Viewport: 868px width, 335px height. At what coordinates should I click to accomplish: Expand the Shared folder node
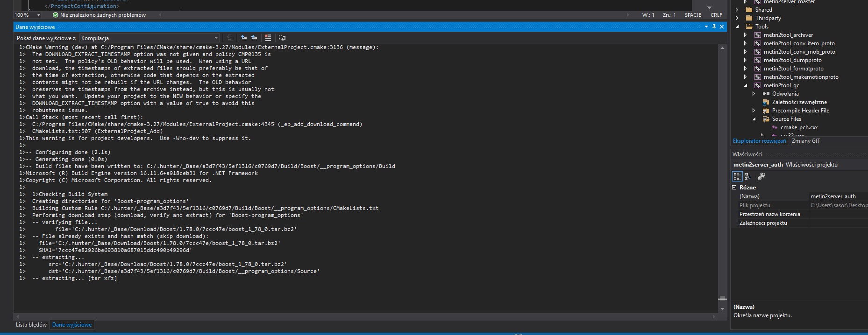click(x=737, y=10)
